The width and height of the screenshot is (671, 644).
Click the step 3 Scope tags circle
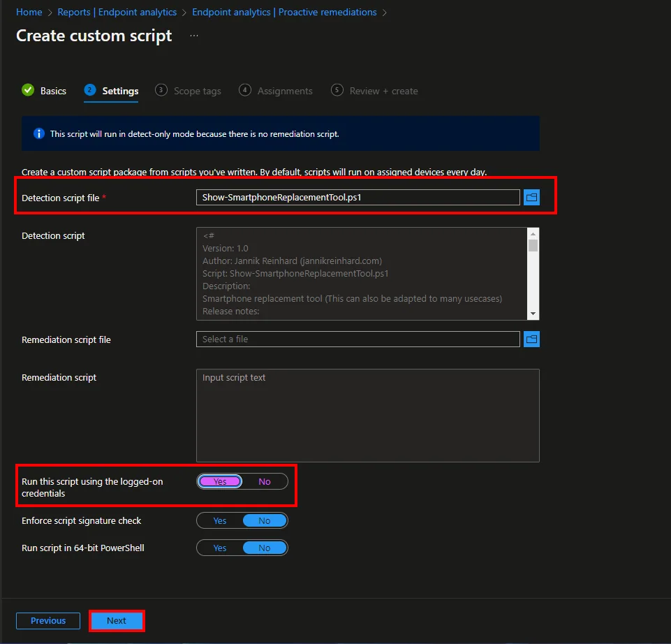[161, 90]
